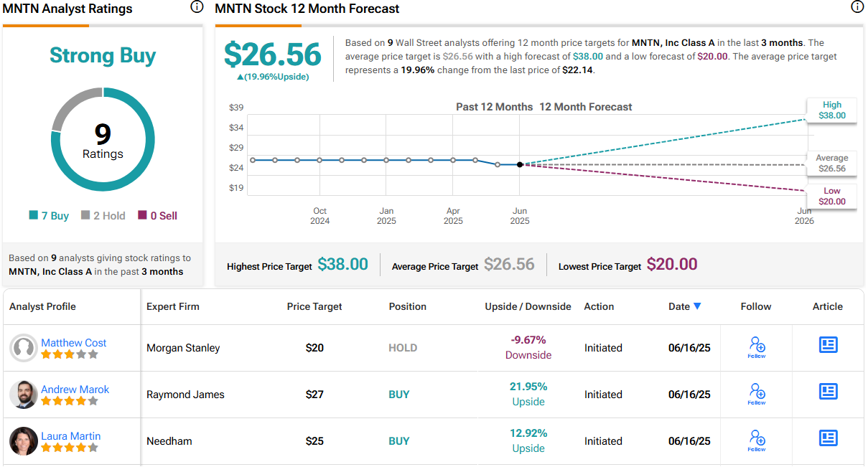Click the Analyst Profile column header
The image size is (868, 467).
pyautogui.click(x=42, y=306)
